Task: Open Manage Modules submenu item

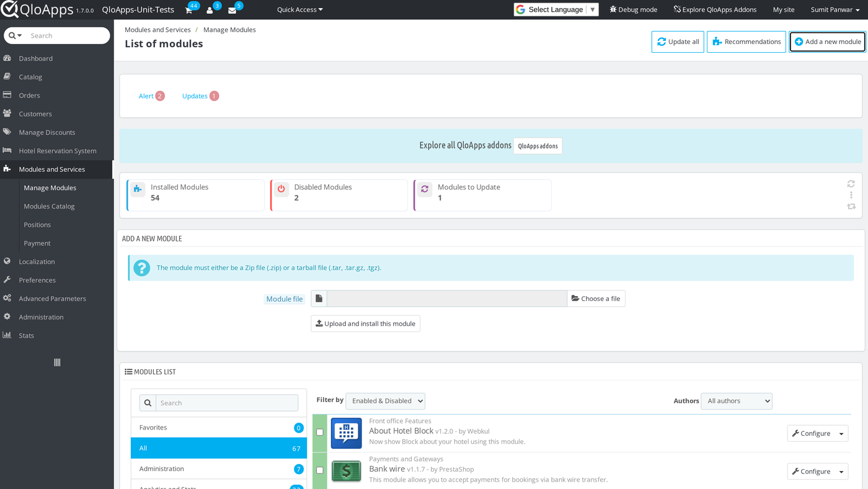Action: coord(50,187)
